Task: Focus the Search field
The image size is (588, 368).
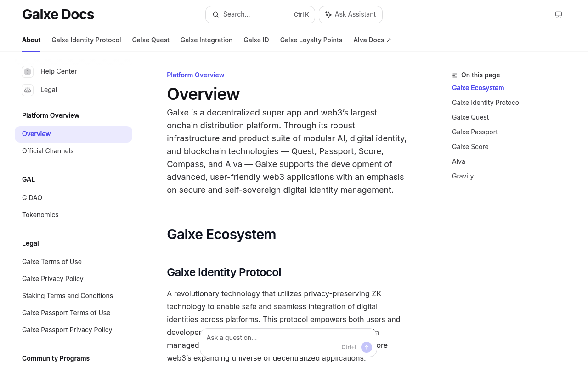Action: pos(260,15)
